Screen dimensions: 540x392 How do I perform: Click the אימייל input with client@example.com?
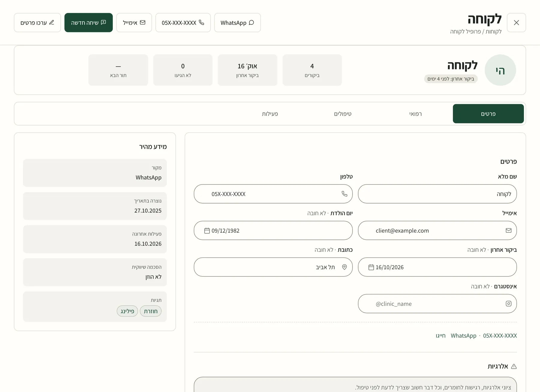coord(437,231)
